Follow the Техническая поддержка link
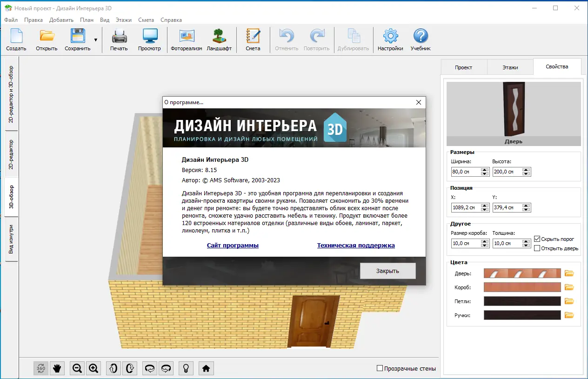Screen dimensions: 588x379 (356, 245)
